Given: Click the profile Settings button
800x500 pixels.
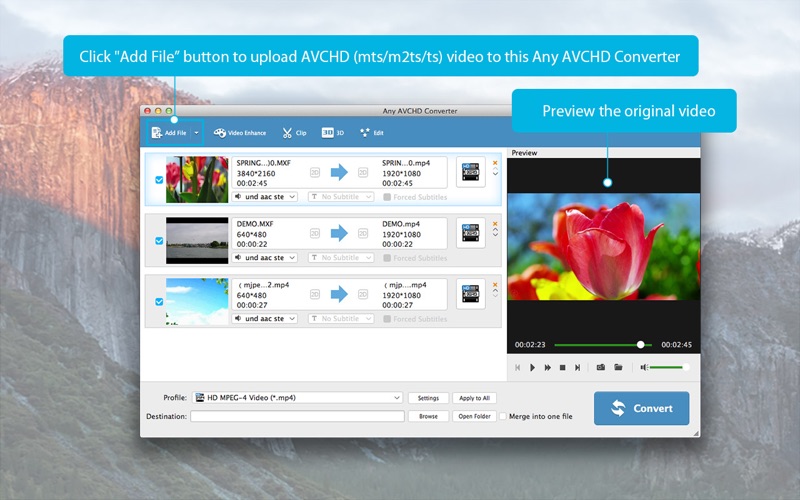Looking at the screenshot, I should [x=428, y=398].
